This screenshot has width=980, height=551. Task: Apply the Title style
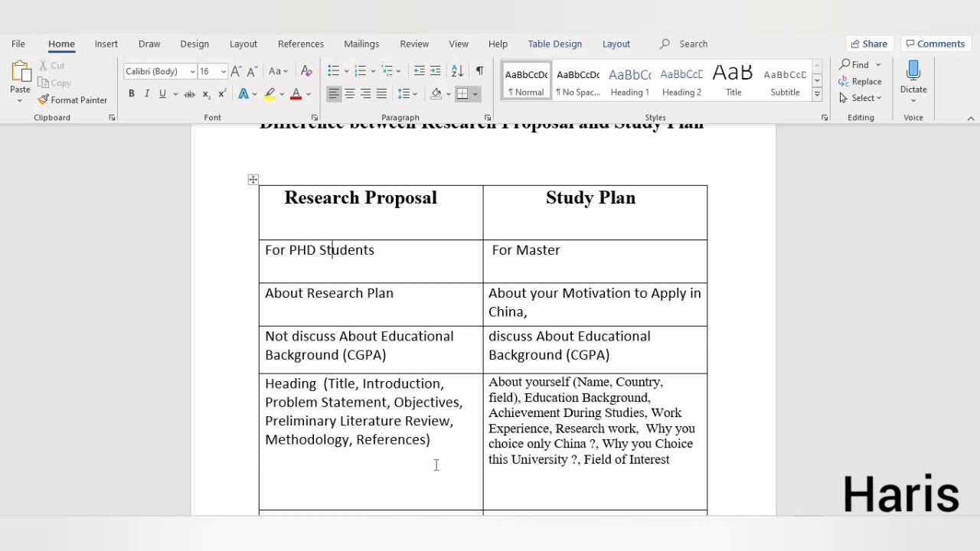point(733,82)
